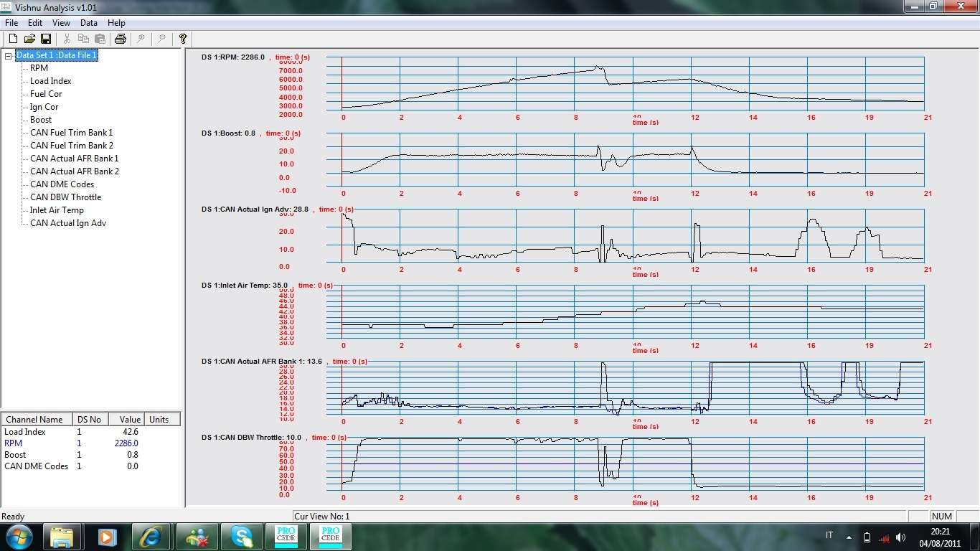Select CAN Fuel Trim Bank 2 channel

click(x=71, y=146)
